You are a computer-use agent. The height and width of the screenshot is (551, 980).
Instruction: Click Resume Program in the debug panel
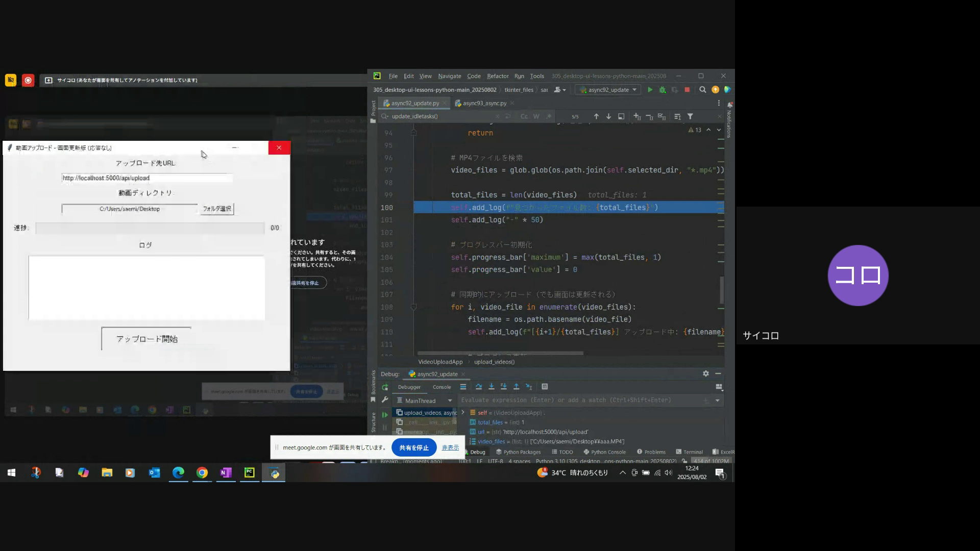pos(385,415)
